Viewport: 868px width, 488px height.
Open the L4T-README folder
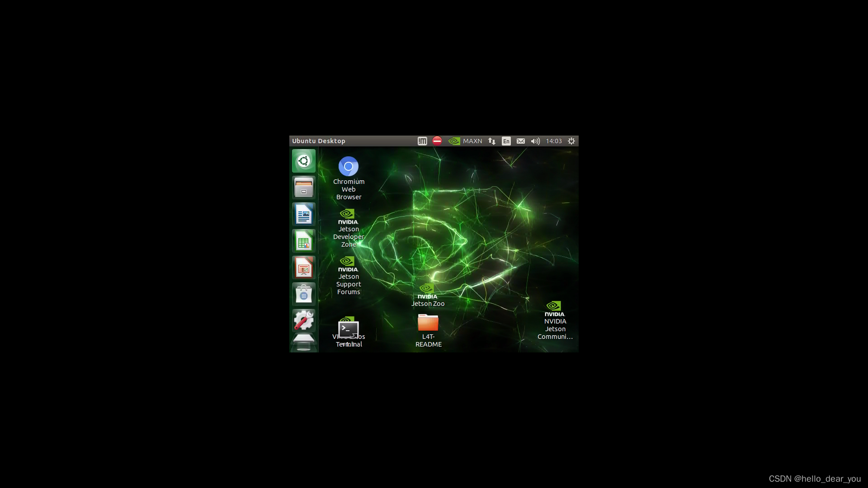[x=428, y=323]
